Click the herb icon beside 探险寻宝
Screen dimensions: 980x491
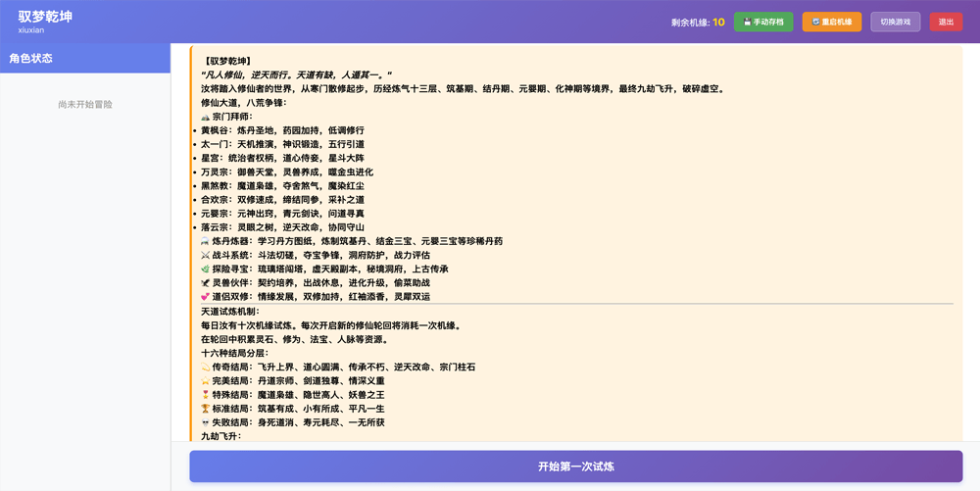(x=206, y=269)
